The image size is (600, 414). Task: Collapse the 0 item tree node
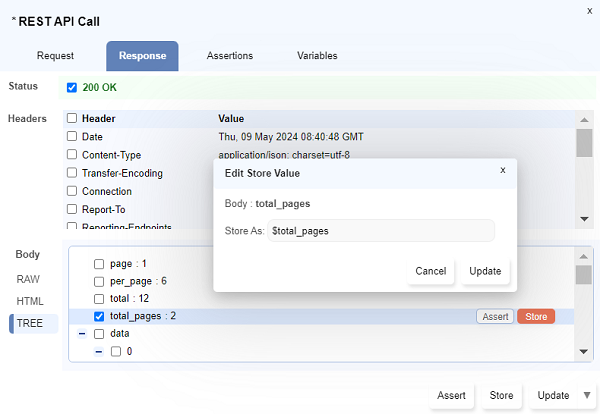pyautogui.click(x=99, y=352)
